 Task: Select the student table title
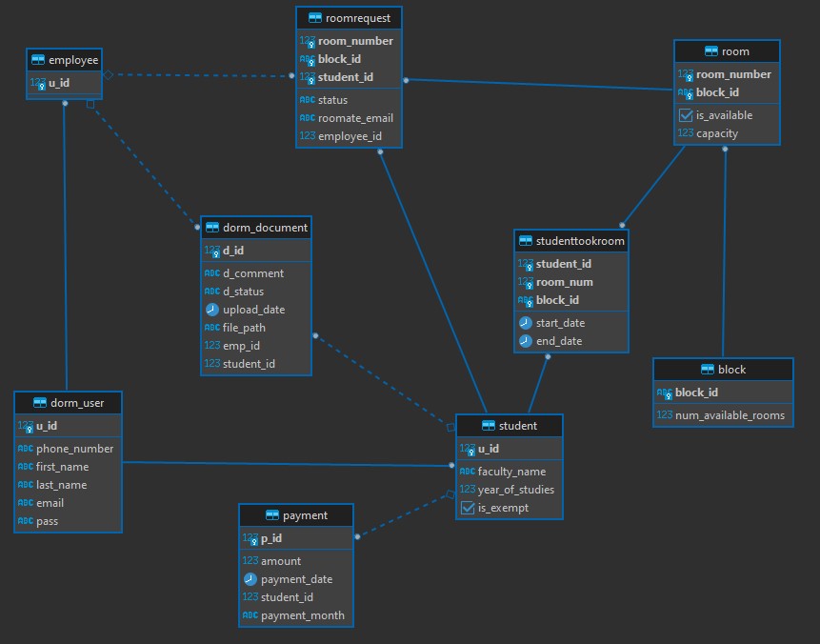[517, 426]
